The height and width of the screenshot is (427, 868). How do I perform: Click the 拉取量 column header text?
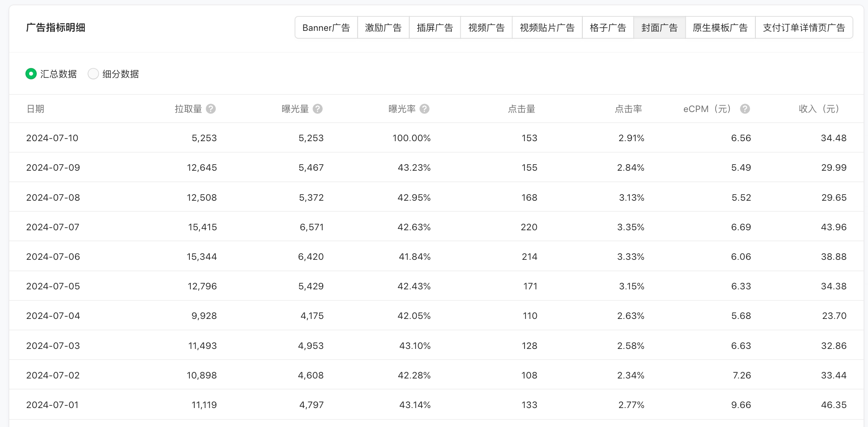(x=189, y=109)
